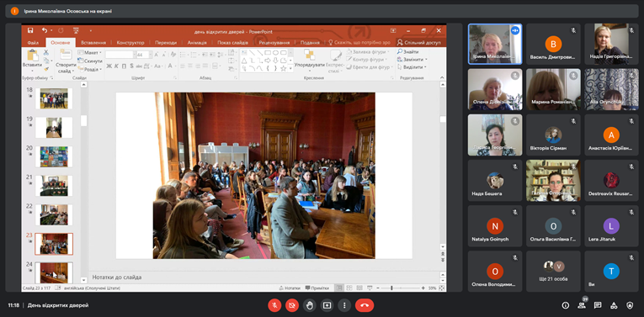Open the Розділ section dropdown
644x317 pixels.
coord(89,69)
